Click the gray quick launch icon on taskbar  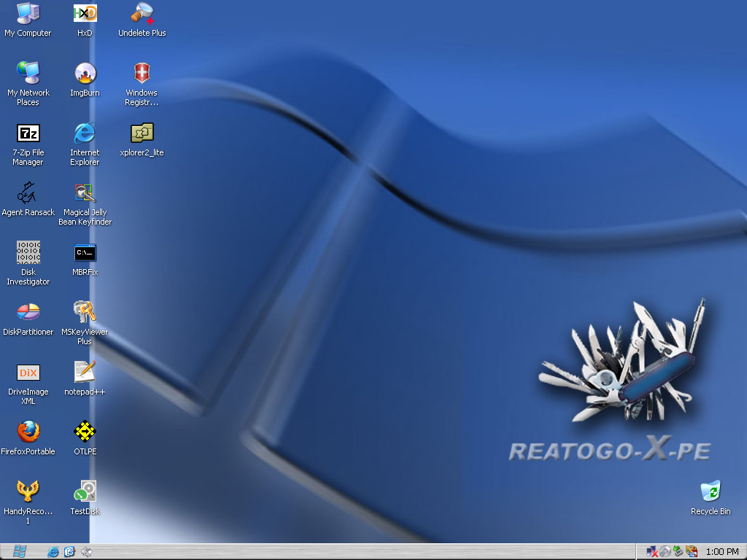coord(87,552)
